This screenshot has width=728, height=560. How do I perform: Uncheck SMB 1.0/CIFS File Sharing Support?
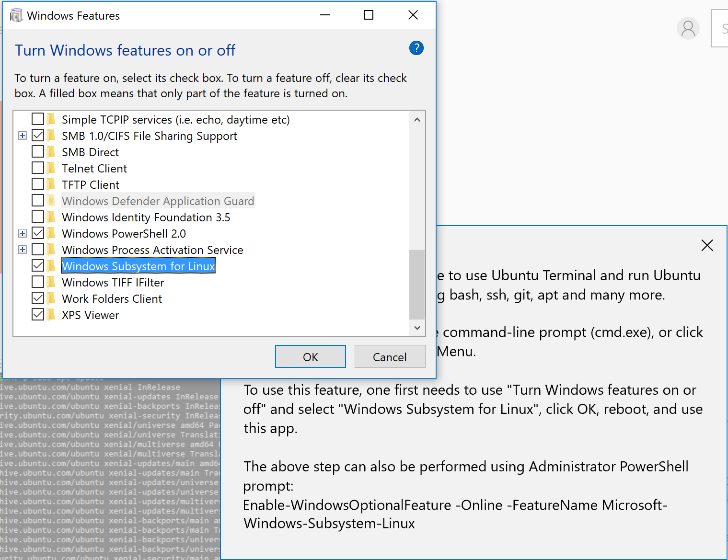38,135
